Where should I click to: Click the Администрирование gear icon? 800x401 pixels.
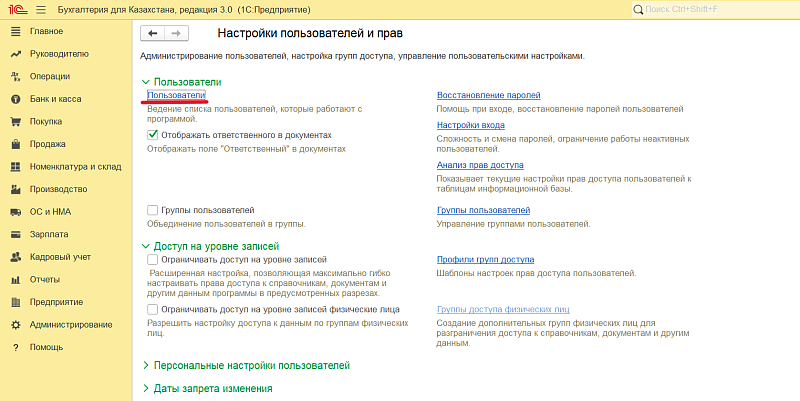[x=15, y=325]
